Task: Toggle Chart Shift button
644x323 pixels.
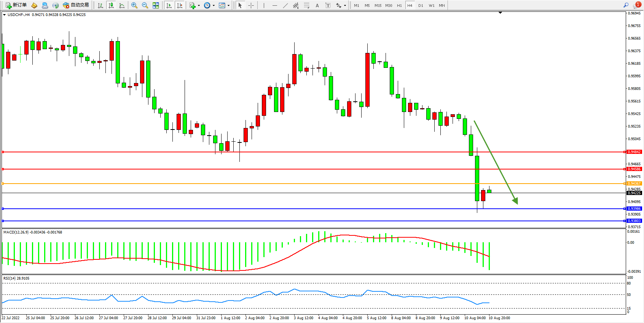Action: pos(180,5)
